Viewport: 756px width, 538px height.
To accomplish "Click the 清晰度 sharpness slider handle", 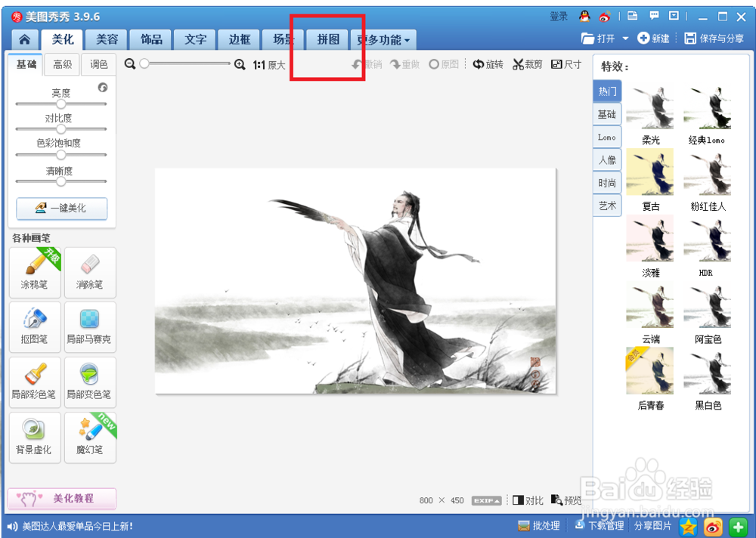I will click(60, 181).
